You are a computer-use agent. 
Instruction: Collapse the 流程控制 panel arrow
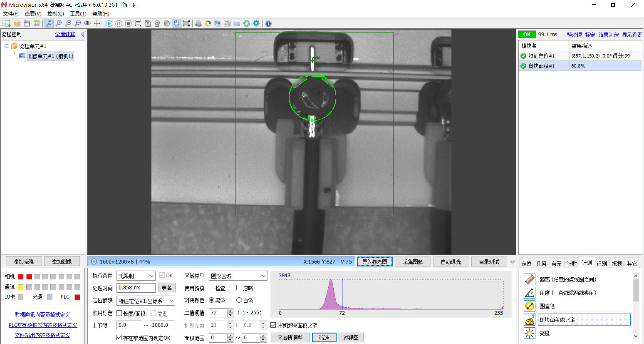(83, 34)
